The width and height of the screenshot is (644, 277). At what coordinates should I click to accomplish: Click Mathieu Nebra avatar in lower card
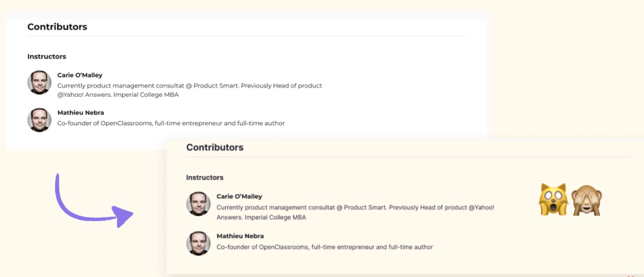[198, 243]
